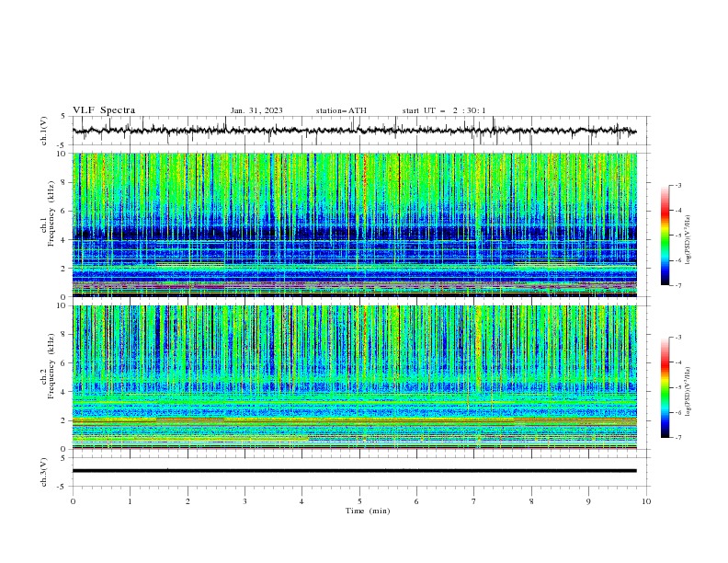
Task: Click the "6" kHz tick on ch.2 spectrogram
Action: coord(64,363)
